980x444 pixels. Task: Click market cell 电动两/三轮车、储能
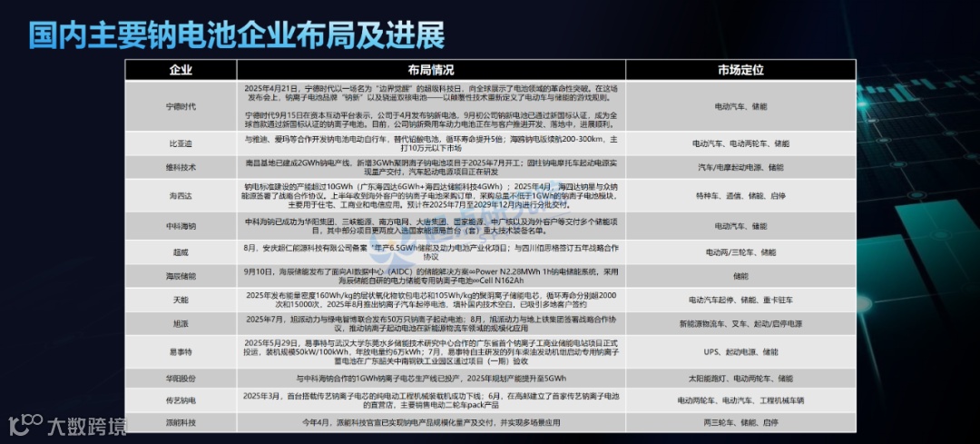point(740,252)
